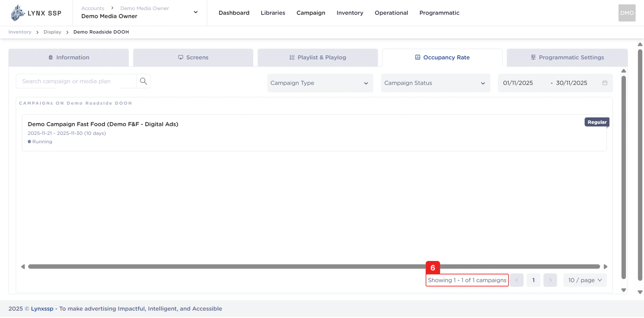
Task: Open the DMO user avatar
Action: point(627,13)
